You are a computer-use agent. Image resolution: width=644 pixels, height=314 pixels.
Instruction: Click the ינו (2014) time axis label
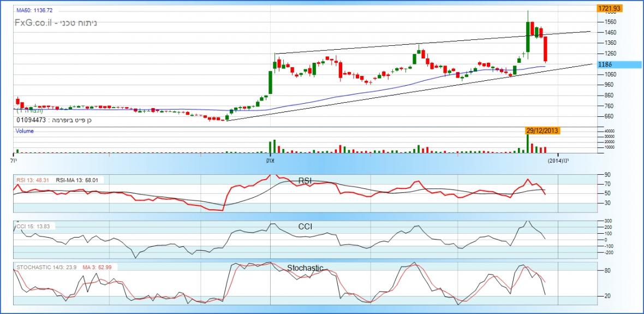(558, 161)
